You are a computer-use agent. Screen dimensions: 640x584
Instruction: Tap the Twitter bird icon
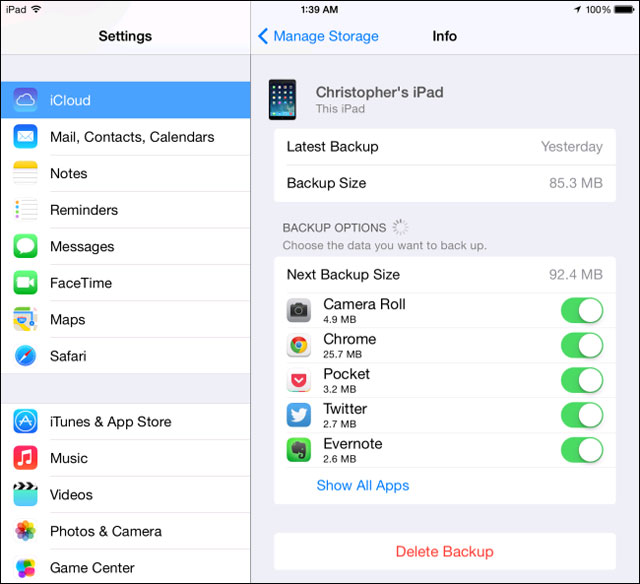pos(299,415)
